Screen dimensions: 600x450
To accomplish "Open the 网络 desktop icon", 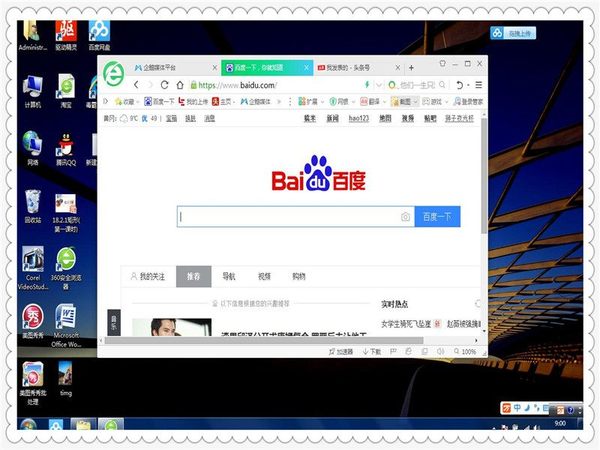I will [33, 148].
